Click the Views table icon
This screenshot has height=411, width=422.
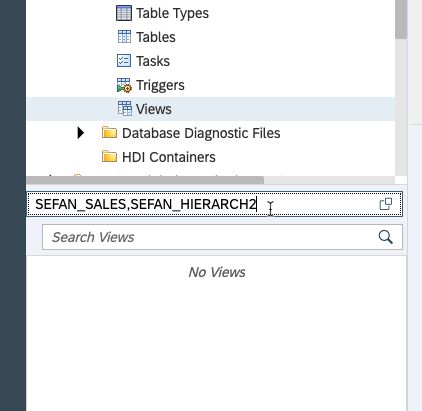tap(125, 109)
